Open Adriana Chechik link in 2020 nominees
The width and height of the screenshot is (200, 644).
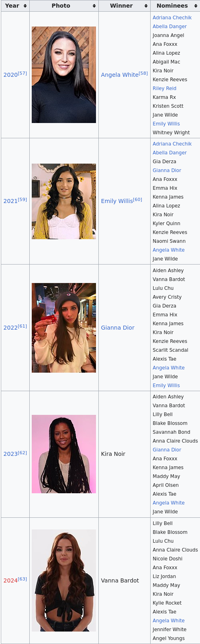(x=172, y=18)
